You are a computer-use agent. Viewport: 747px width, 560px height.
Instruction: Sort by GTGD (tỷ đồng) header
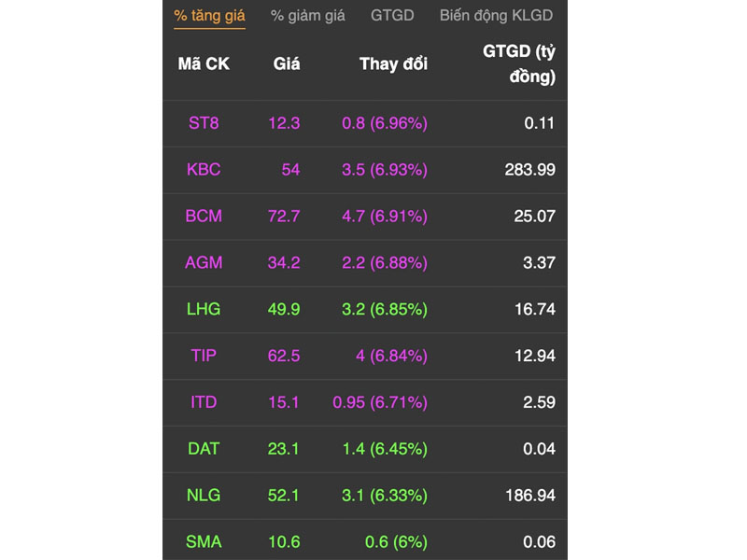coord(519,63)
